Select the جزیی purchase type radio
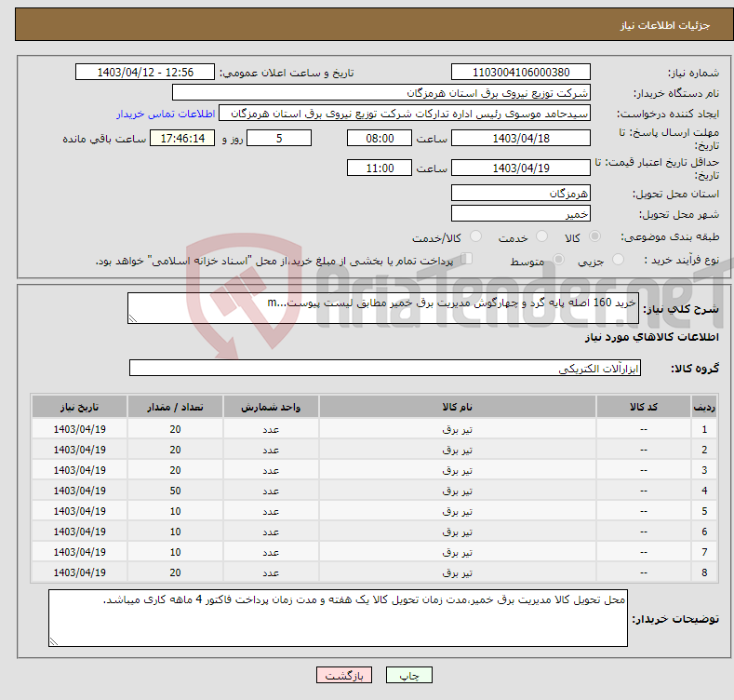734x700 pixels. click(x=618, y=259)
